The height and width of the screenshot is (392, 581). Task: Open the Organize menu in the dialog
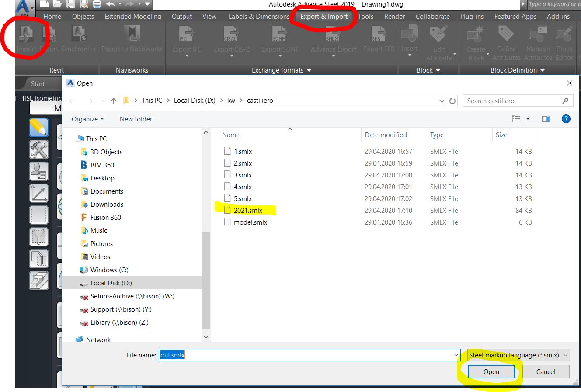pos(87,119)
